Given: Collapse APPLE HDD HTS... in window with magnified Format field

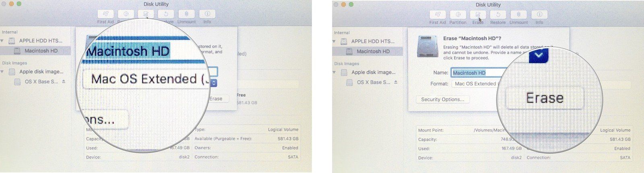Looking at the screenshot, I should click(3, 41).
